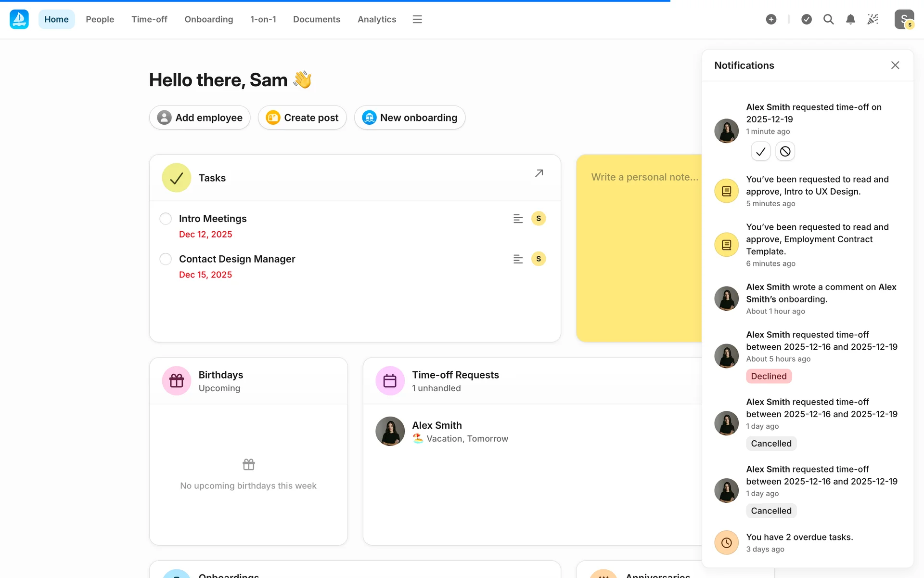Click the search magnifier icon
The image size is (924, 578).
click(828, 19)
